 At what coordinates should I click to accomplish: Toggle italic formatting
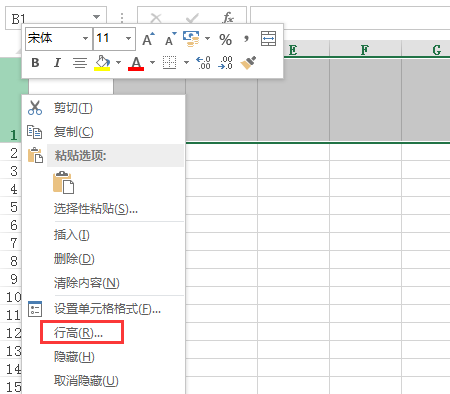tap(57, 63)
